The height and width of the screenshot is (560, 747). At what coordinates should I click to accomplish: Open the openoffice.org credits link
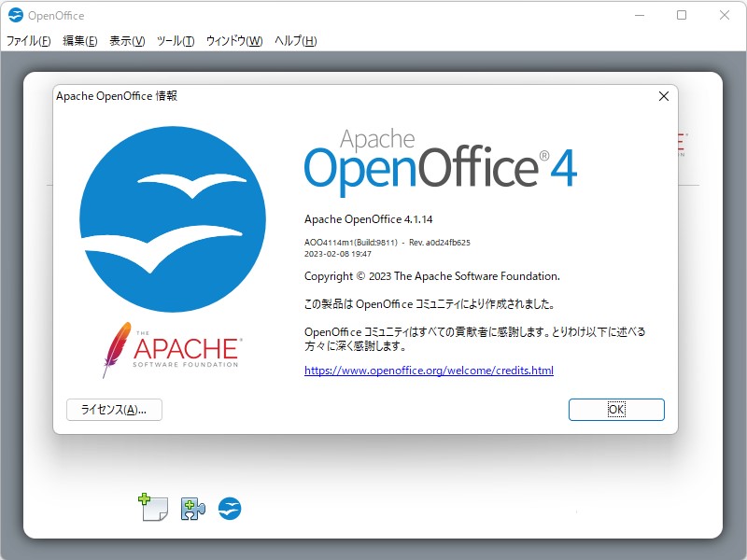(x=430, y=371)
